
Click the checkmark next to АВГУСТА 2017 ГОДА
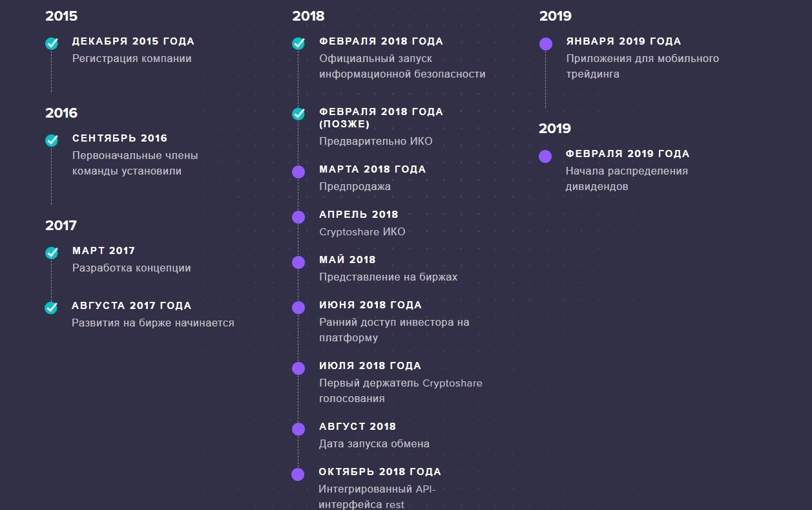point(52,308)
